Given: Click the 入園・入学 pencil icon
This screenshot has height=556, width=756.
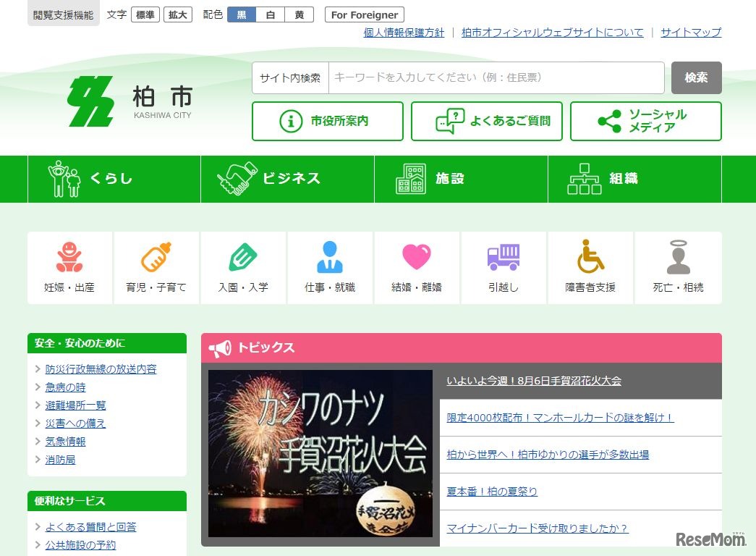Looking at the screenshot, I should (x=243, y=266).
